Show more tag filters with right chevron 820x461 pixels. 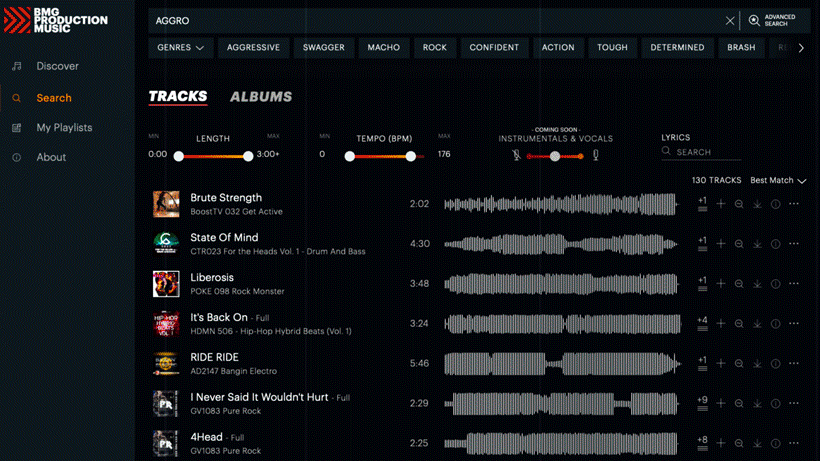[801, 48]
